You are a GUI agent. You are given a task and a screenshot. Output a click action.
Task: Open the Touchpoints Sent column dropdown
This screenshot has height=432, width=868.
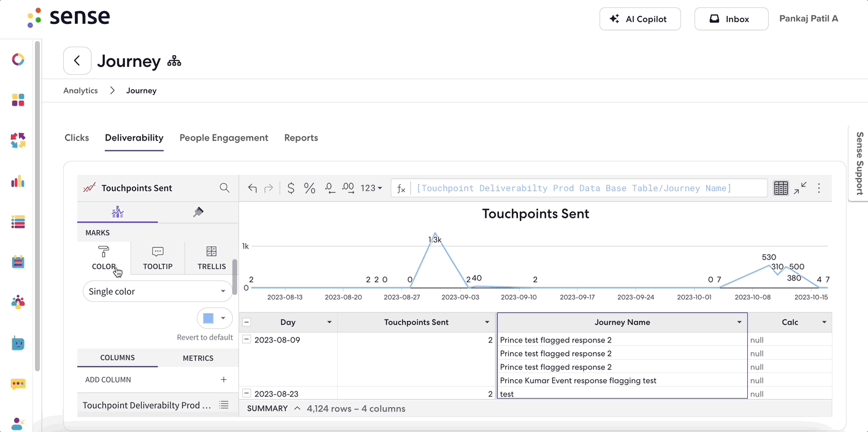tap(487, 322)
